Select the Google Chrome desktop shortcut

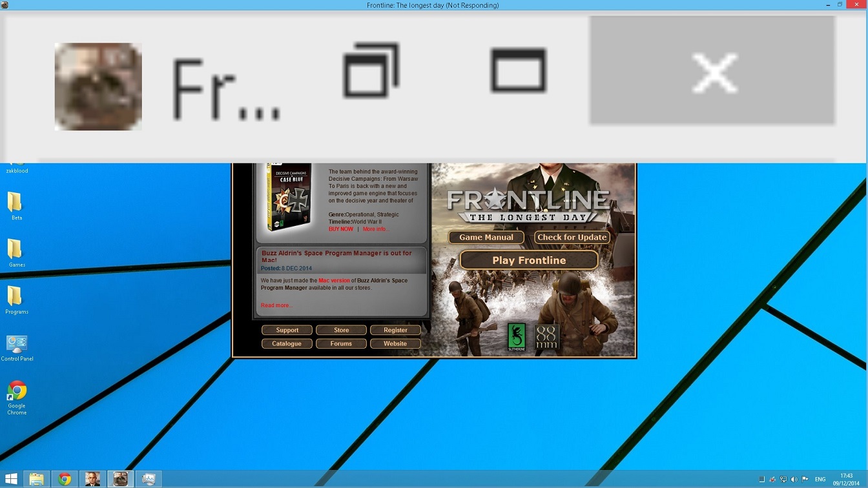(x=17, y=398)
